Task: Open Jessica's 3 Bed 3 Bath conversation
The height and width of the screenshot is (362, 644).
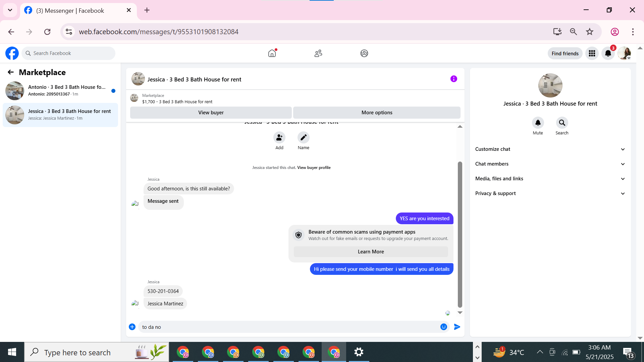Action: (60, 115)
